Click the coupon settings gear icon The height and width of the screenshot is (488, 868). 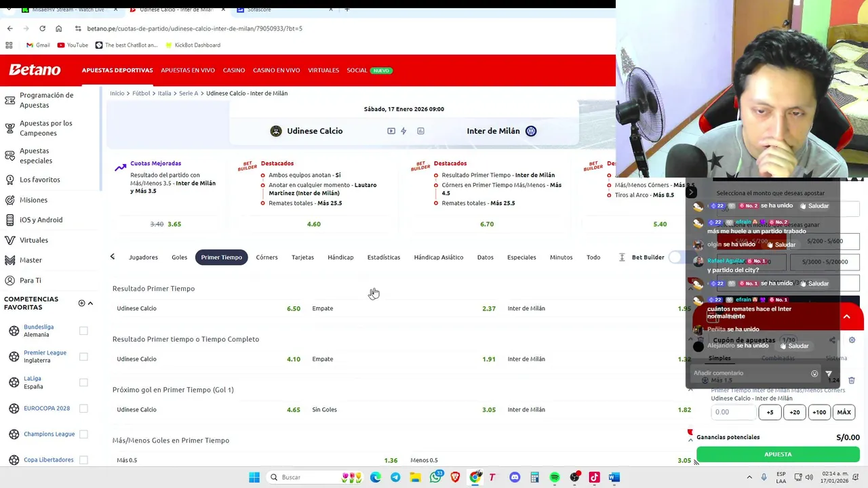click(852, 340)
